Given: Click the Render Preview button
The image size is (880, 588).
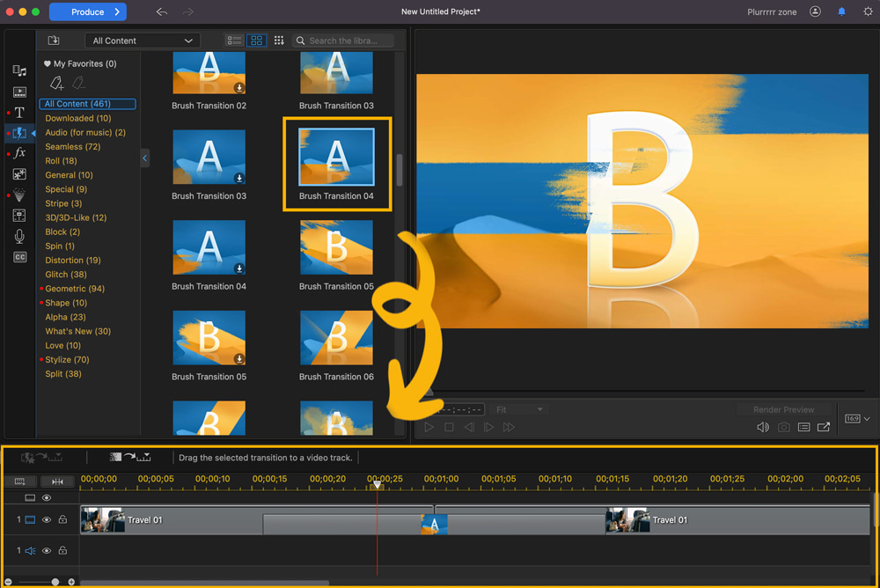Looking at the screenshot, I should pos(783,408).
